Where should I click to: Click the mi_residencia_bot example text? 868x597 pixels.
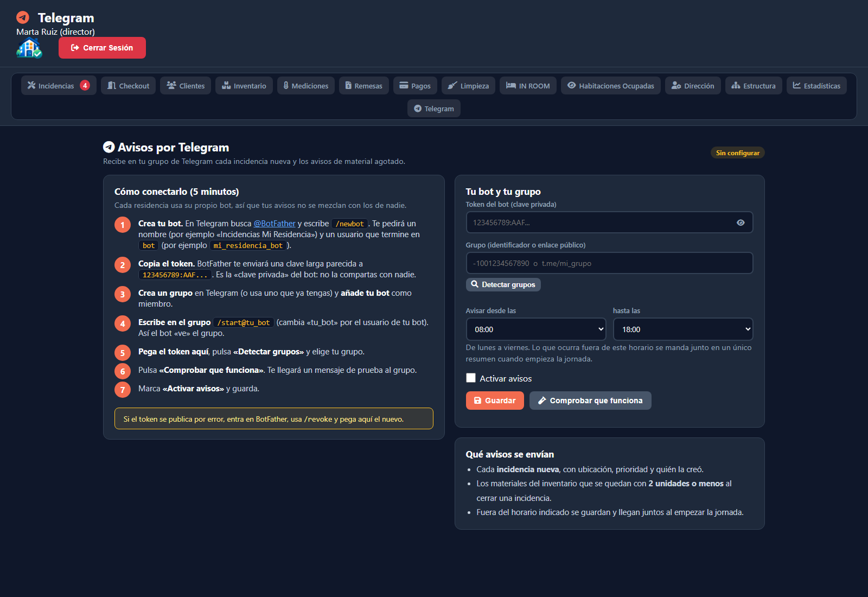(248, 245)
